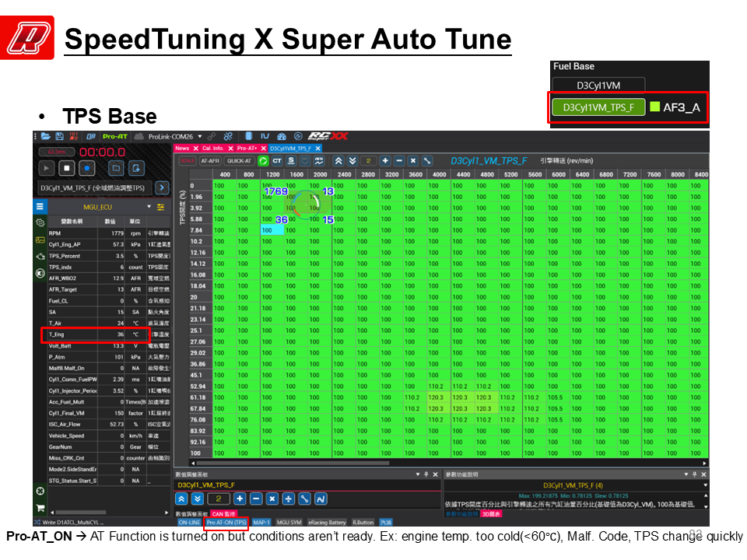Viewport: 747px width, 560px height.
Task: Stop recording with the stop button
Action: click(67, 168)
